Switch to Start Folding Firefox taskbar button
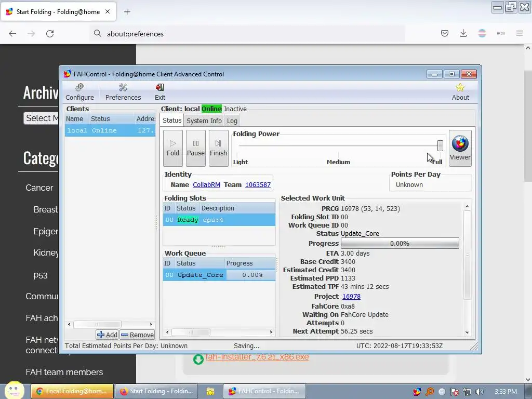The height and width of the screenshot is (399, 532). coord(156,391)
